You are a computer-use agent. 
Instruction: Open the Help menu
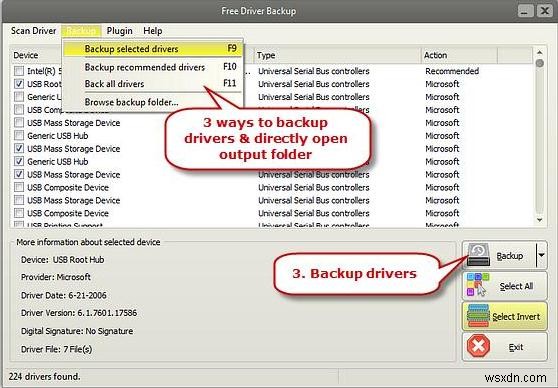tap(153, 31)
